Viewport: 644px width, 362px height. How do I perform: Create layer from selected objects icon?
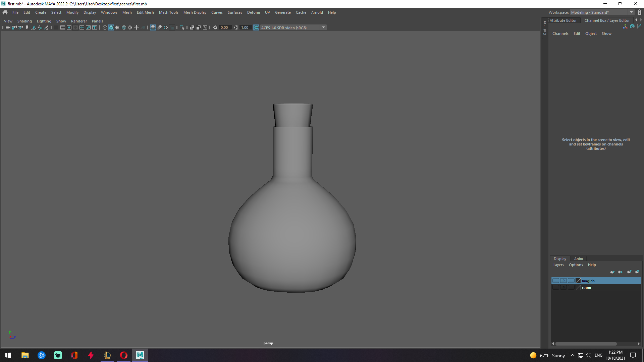click(637, 272)
